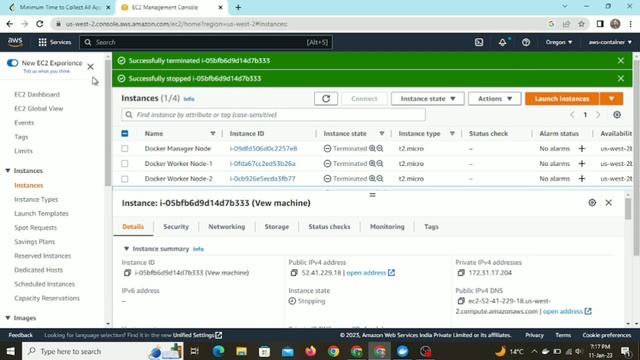Open the aws-container account menu
The height and width of the screenshot is (360, 640).
pyautogui.click(x=610, y=42)
